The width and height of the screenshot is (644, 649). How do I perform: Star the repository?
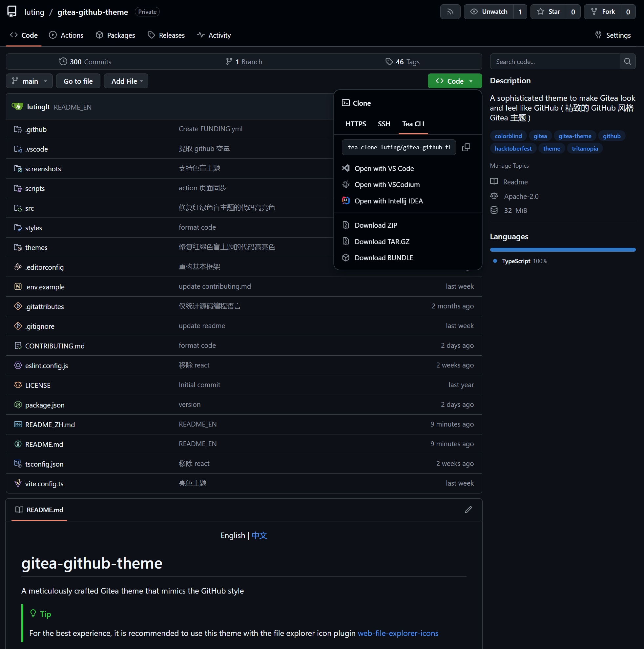point(548,12)
